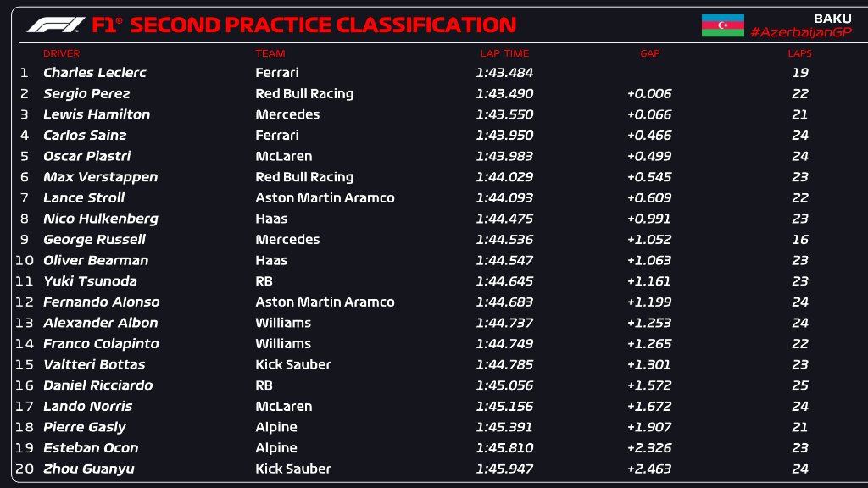Screen dimensions: 868x488
Task: Click Max Verstappen's lap time 1:44.029
Action: coord(504,177)
